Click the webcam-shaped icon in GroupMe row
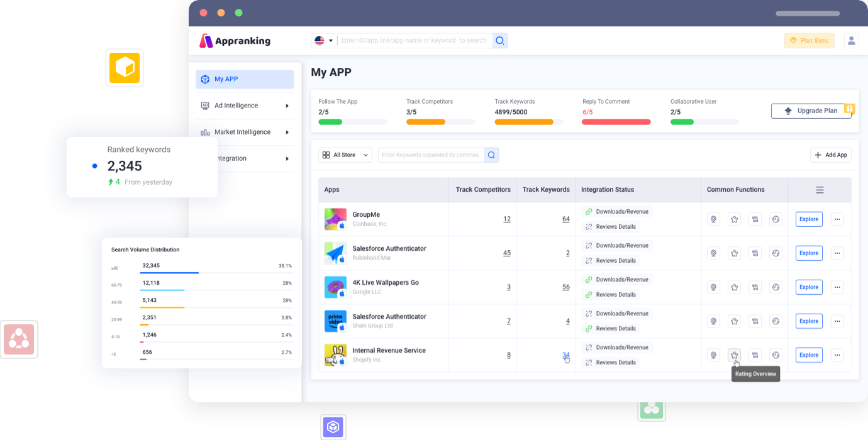 713,219
